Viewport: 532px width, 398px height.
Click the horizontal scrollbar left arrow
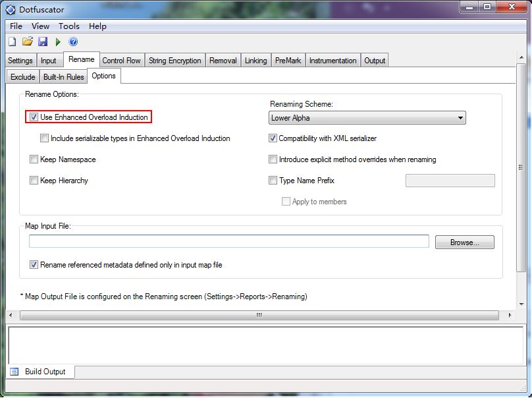[x=11, y=315]
